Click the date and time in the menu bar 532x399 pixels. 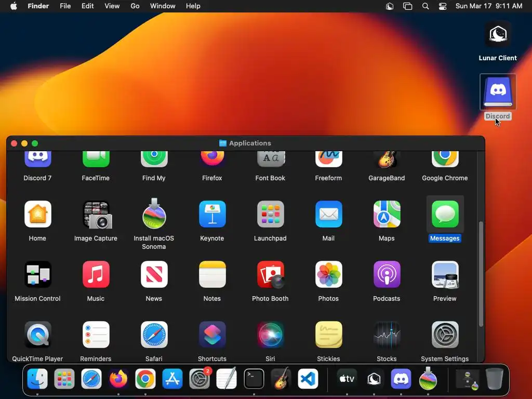pyautogui.click(x=488, y=6)
